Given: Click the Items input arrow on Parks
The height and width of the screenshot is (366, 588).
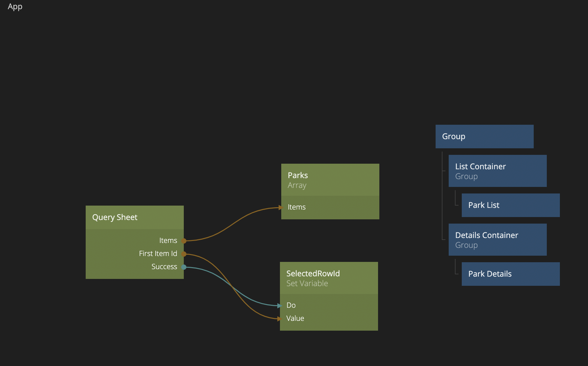Looking at the screenshot, I should click(x=281, y=208).
